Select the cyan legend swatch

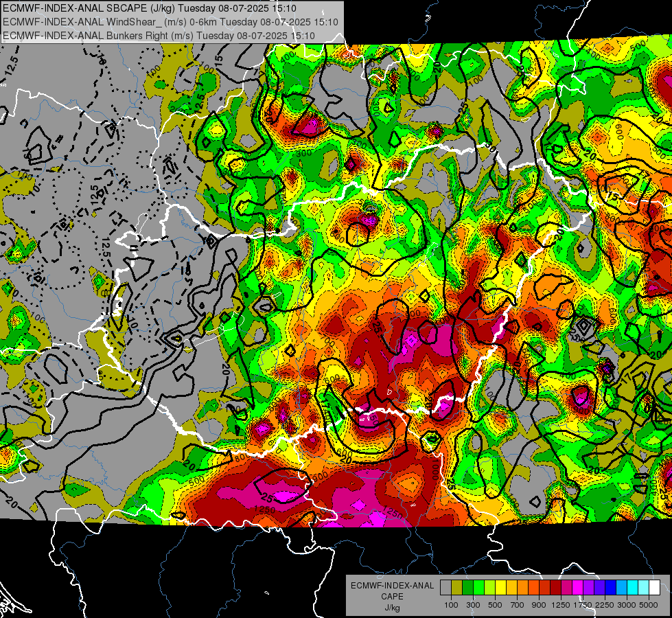click(633, 587)
